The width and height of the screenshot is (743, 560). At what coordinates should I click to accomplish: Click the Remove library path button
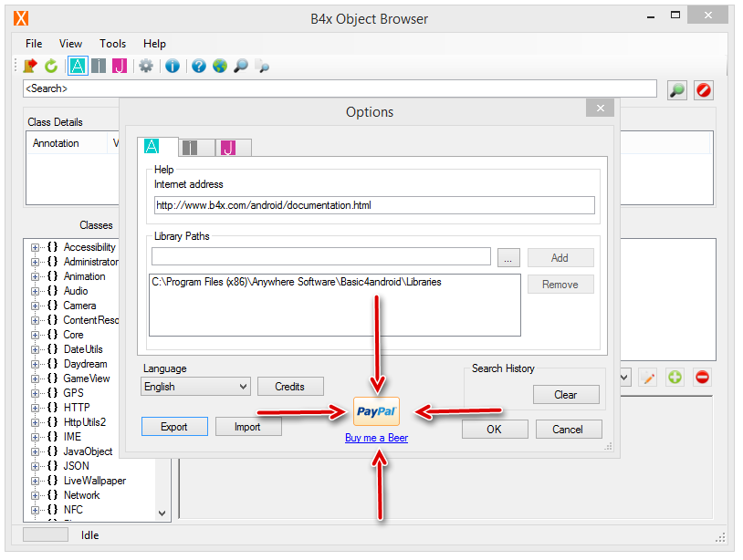[x=560, y=284]
